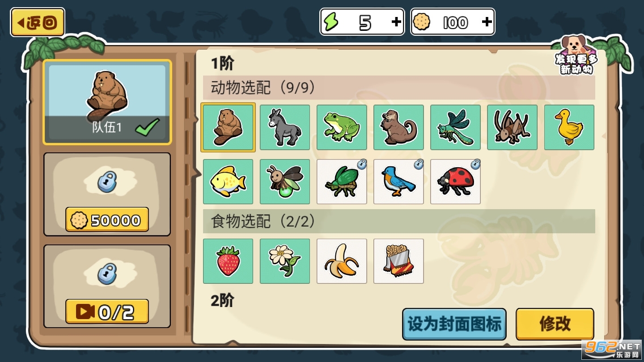Select the donkey animal tile

point(285,127)
